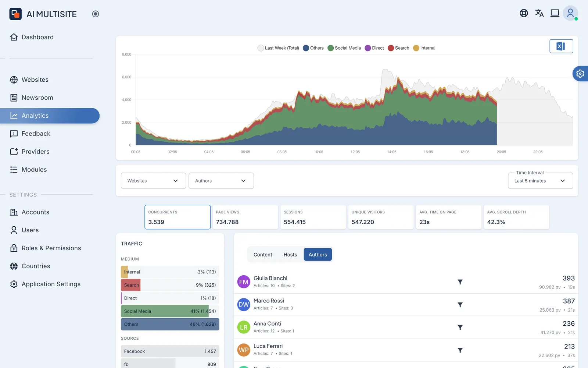
Task: Click Luca Ferrari's WP avatar
Action: (x=244, y=350)
